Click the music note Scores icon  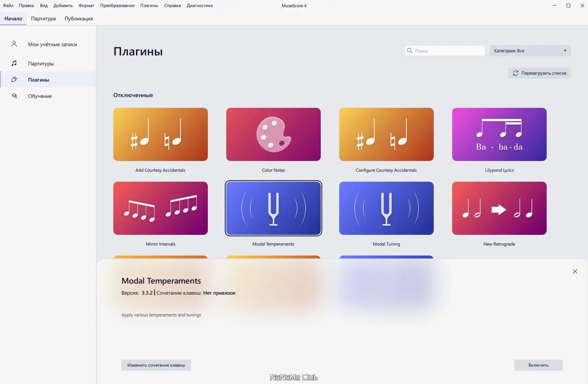click(14, 63)
